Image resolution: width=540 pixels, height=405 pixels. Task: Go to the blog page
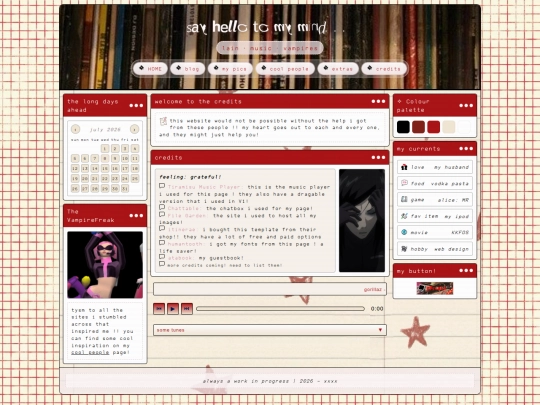(x=188, y=69)
